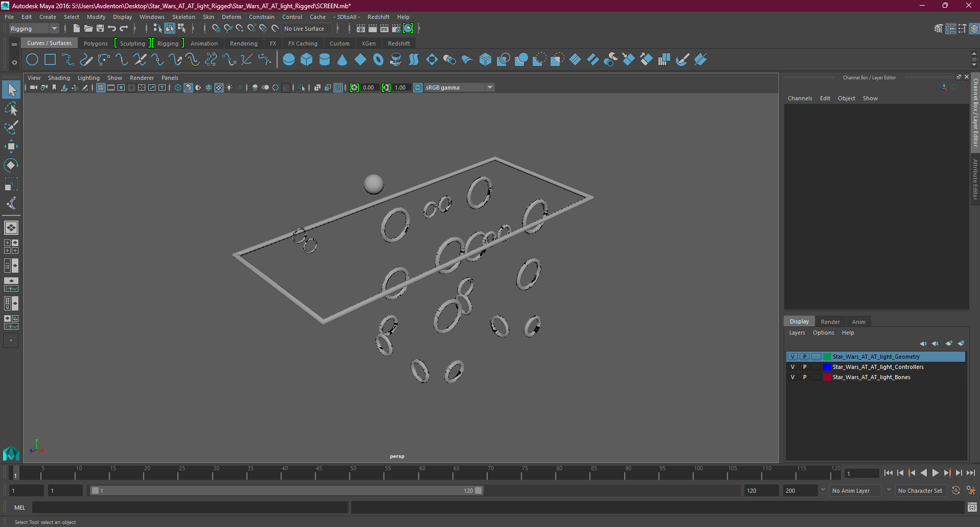The height and width of the screenshot is (527, 980).
Task: Click the green Geometry layer color swatch
Action: tap(827, 357)
